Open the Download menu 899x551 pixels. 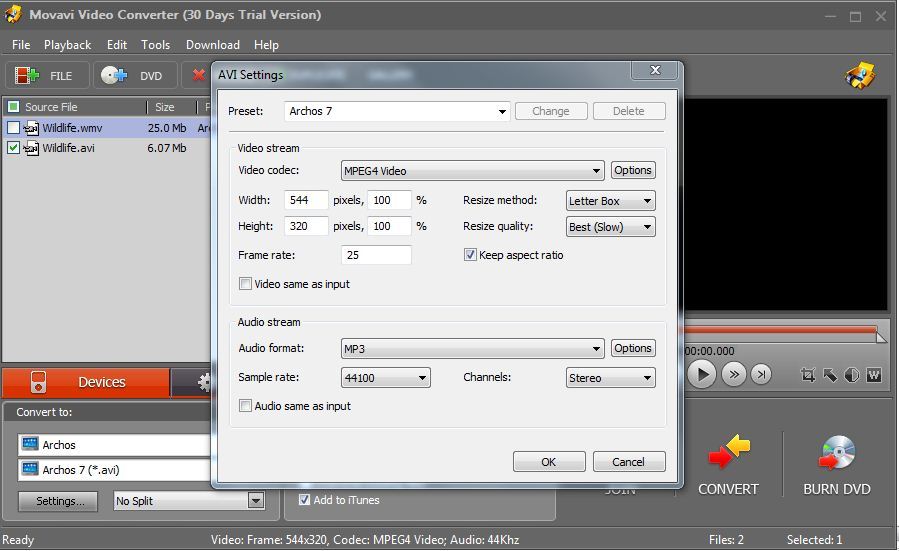click(x=213, y=45)
